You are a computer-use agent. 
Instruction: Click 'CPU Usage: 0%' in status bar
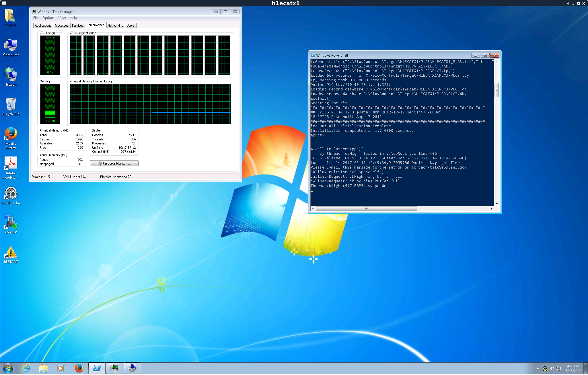(x=74, y=177)
